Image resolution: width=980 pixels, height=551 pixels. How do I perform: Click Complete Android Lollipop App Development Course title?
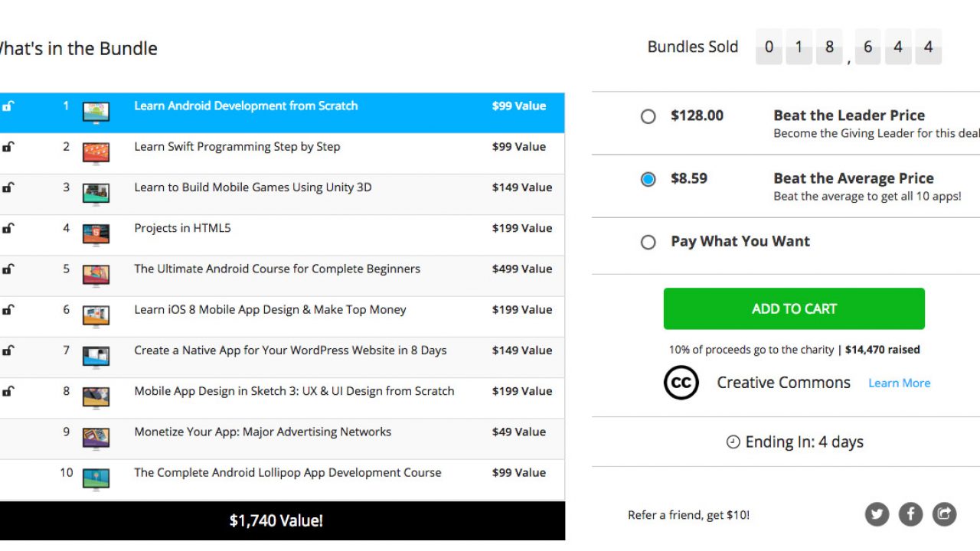[x=287, y=473]
